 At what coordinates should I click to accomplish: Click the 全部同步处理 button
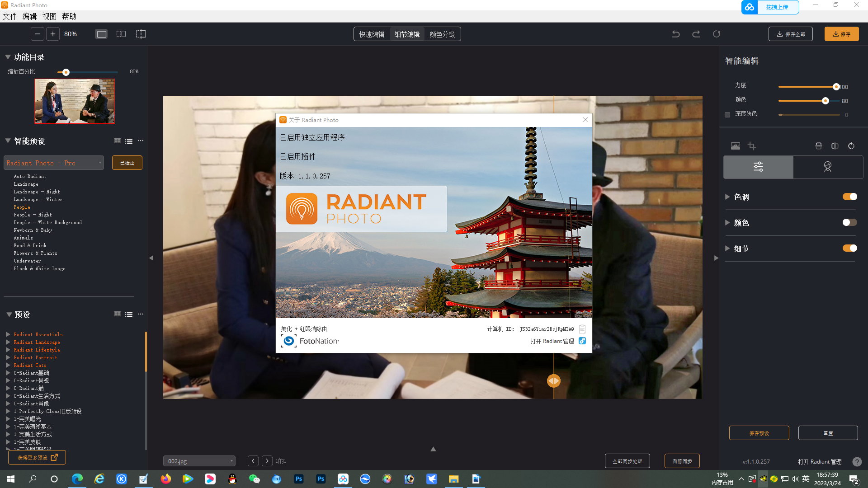(627, 461)
